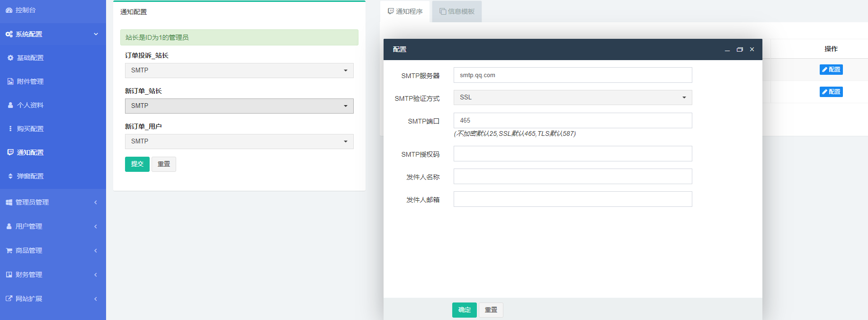Click the SMTP端口 input field

573,121
